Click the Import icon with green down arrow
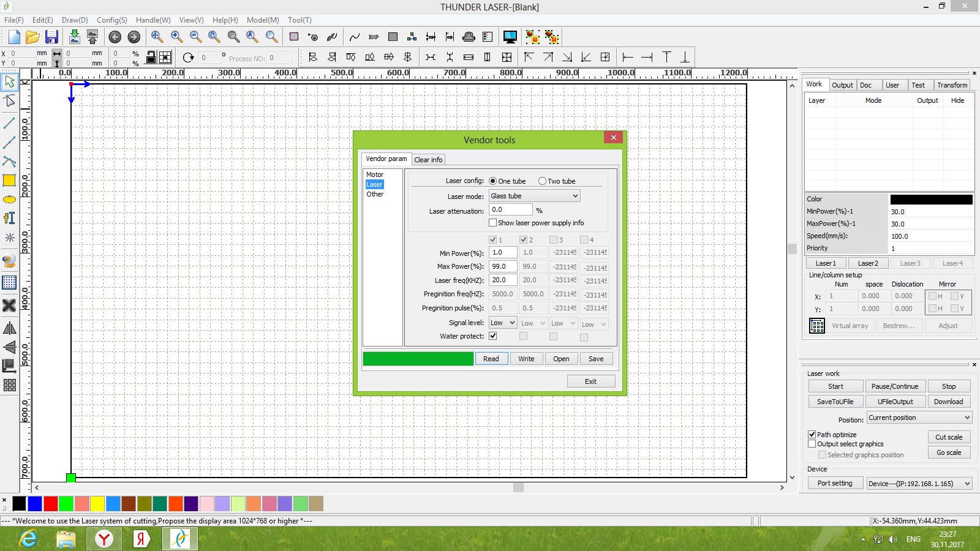Viewport: 980px width, 551px height. [x=75, y=37]
